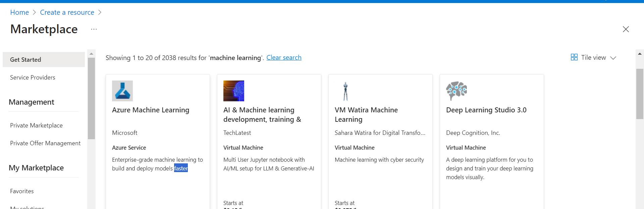Viewport: 644px width, 209px height.
Task: Click the TechLatest publisher name
Action: pos(237,133)
